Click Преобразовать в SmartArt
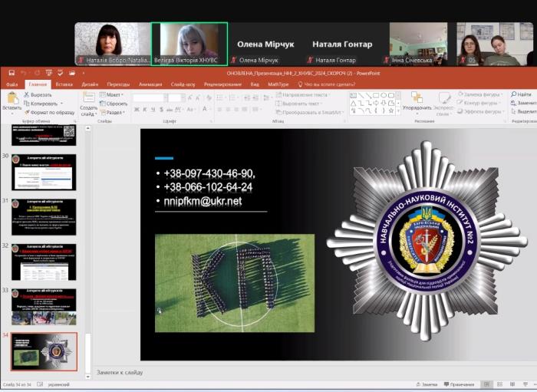Image resolution: width=537 pixels, height=392 pixels. pyautogui.click(x=310, y=112)
